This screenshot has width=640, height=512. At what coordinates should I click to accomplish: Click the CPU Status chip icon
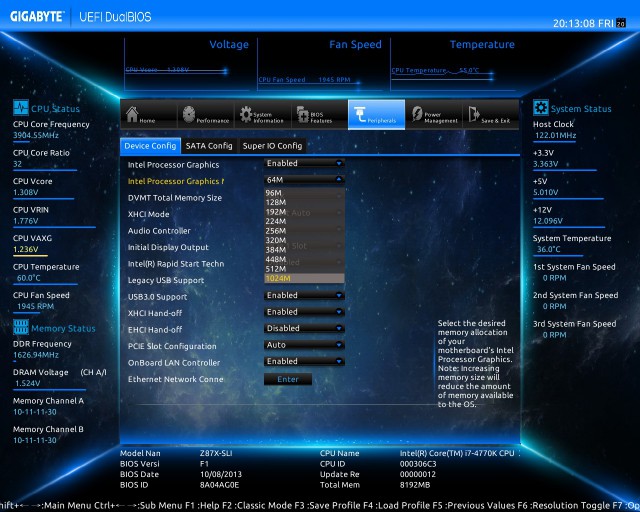(21, 108)
